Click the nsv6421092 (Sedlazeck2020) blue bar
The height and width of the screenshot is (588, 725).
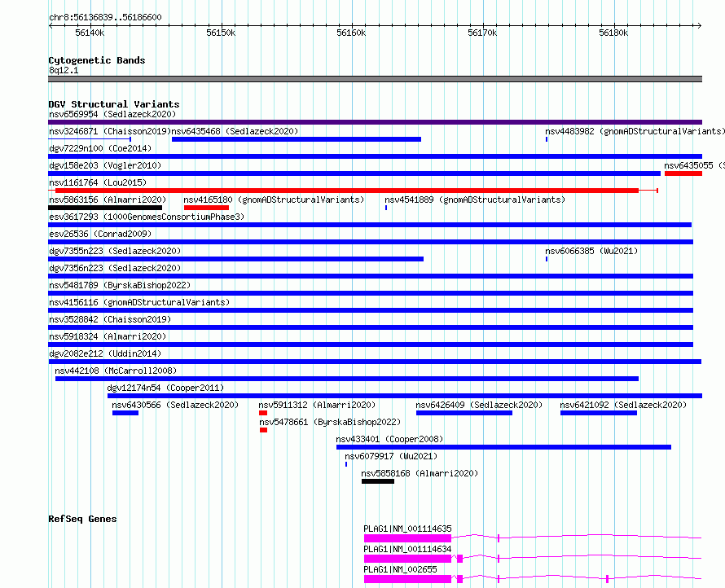[x=599, y=413]
